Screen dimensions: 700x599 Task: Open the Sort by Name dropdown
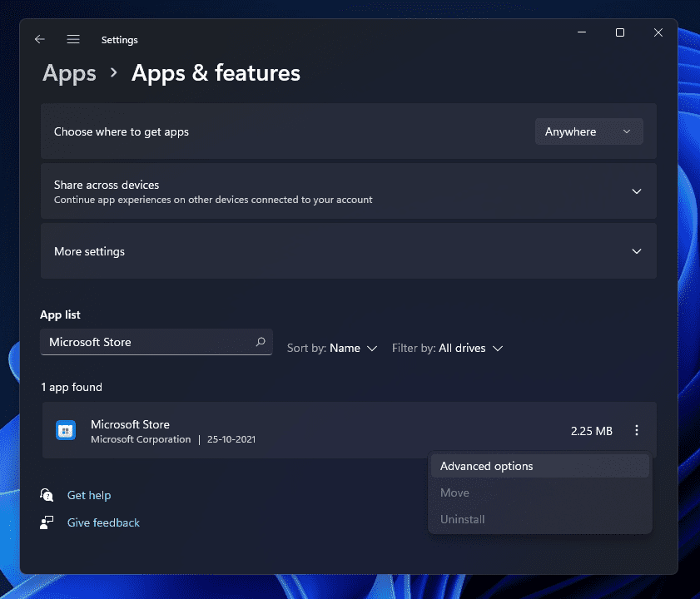tap(332, 348)
